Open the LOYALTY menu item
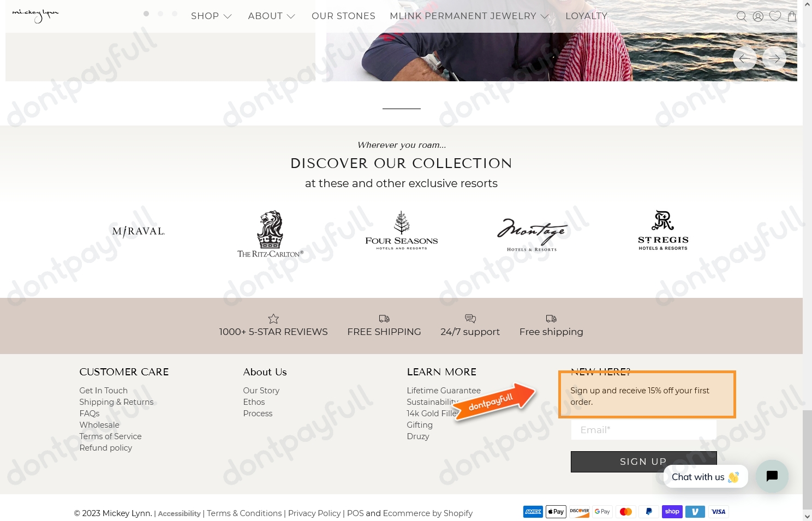 [x=586, y=16]
